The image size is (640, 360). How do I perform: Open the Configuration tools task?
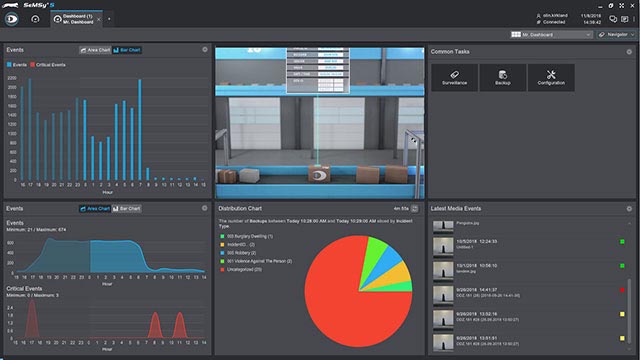(x=551, y=78)
